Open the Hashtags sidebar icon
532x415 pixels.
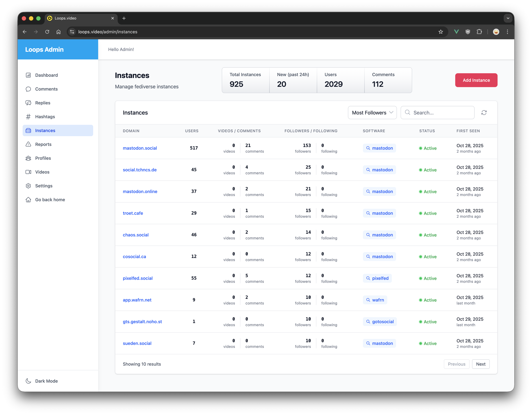(x=28, y=117)
